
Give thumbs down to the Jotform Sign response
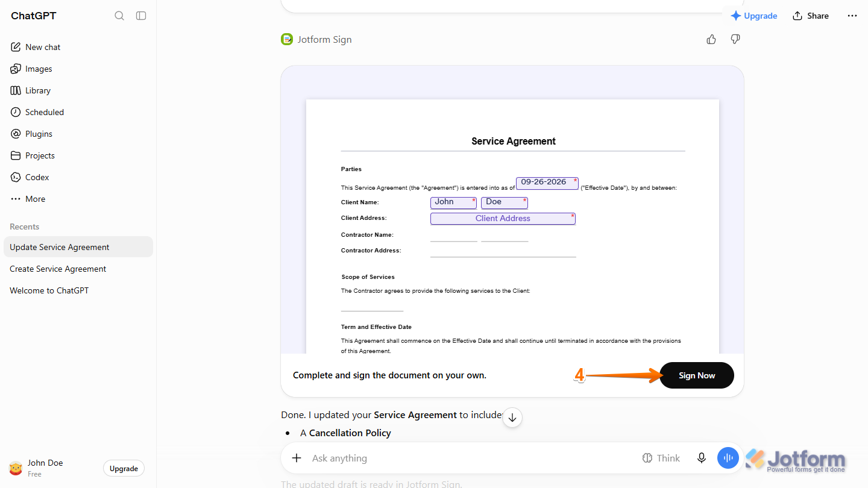(x=735, y=39)
